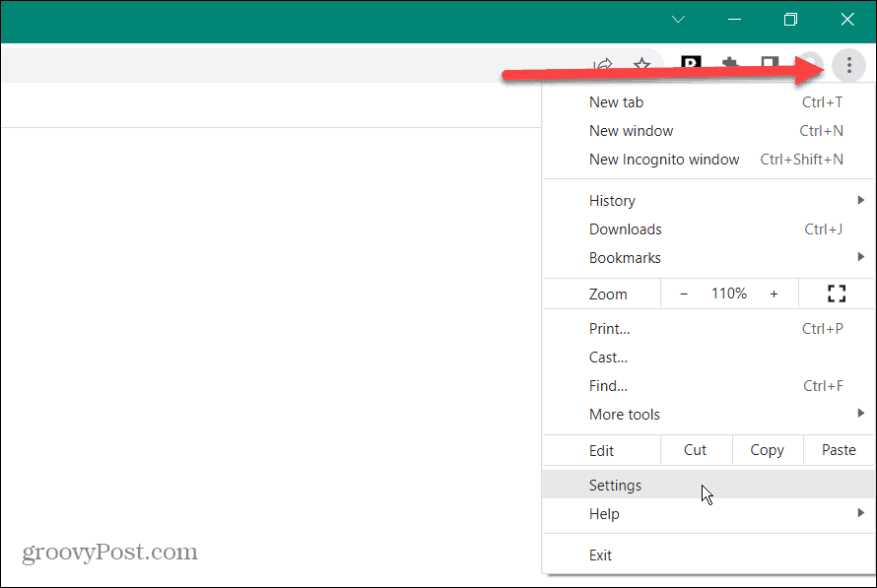Minimize the Chrome window
877x588 pixels.
tap(734, 20)
